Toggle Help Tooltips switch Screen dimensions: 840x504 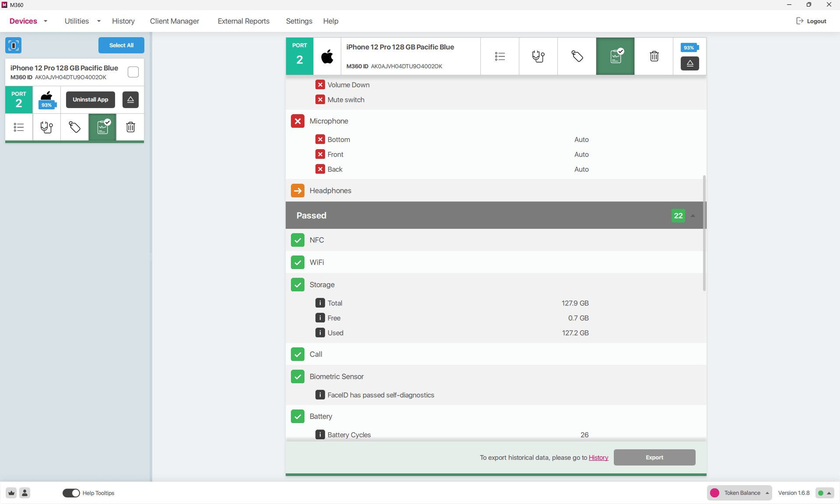click(71, 493)
